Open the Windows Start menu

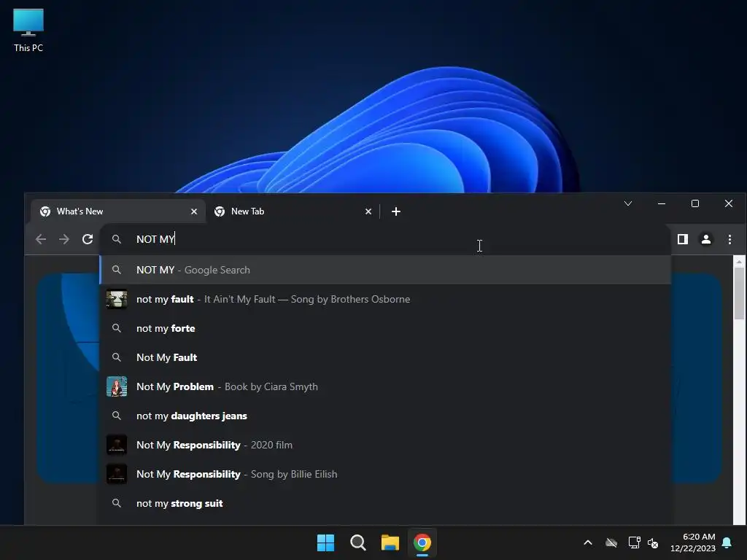[326, 542]
